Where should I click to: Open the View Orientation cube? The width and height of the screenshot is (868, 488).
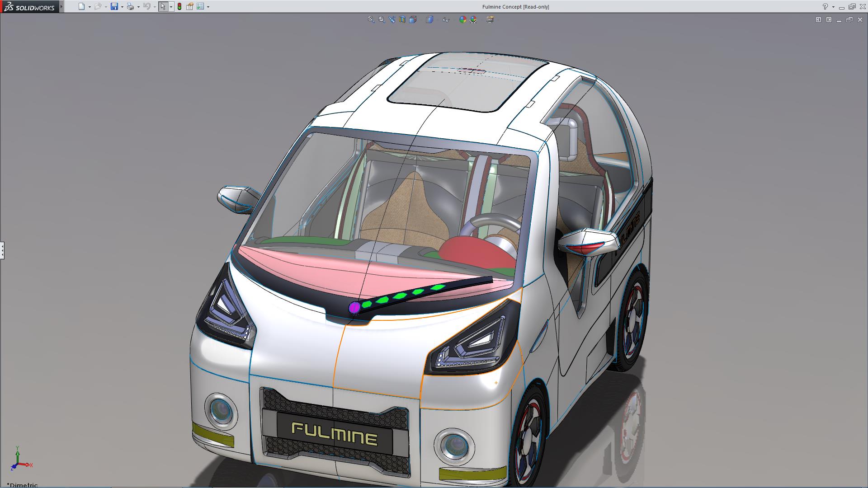pyautogui.click(x=413, y=19)
